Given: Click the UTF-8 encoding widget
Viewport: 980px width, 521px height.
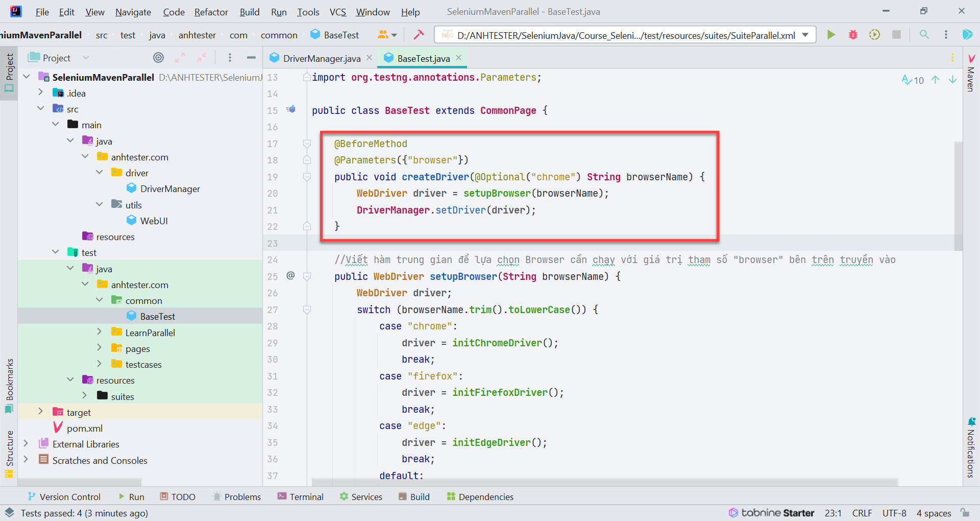Looking at the screenshot, I should [894, 513].
